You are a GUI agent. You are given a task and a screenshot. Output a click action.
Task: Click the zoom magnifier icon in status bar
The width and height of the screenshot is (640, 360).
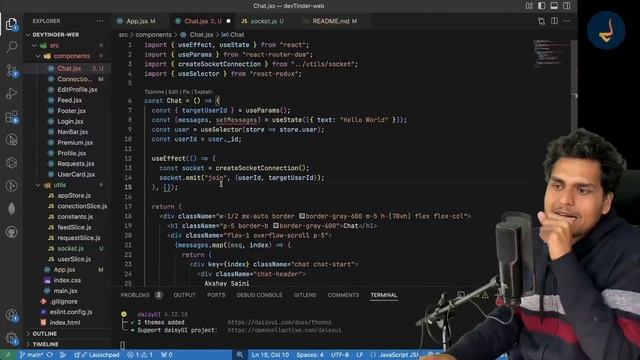point(240,355)
